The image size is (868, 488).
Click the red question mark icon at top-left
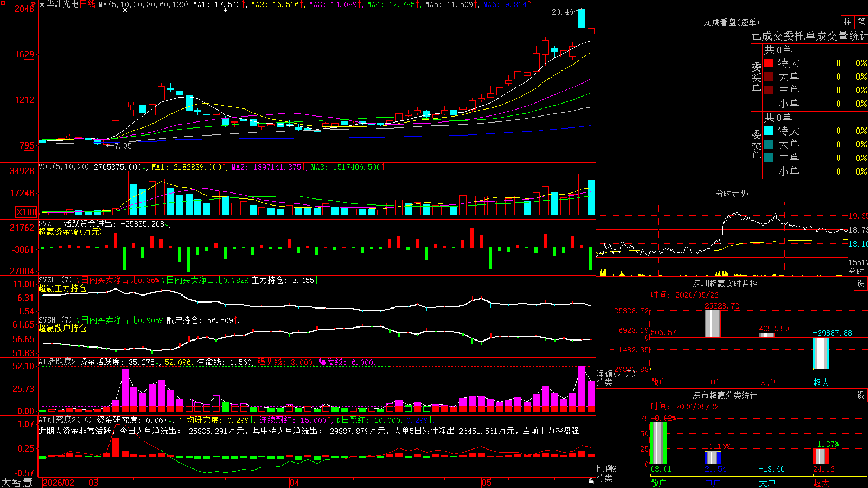click(33, 4)
